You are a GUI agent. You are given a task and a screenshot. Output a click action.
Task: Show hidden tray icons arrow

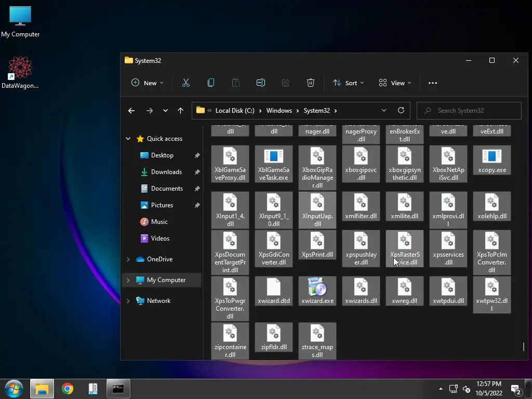(x=441, y=389)
